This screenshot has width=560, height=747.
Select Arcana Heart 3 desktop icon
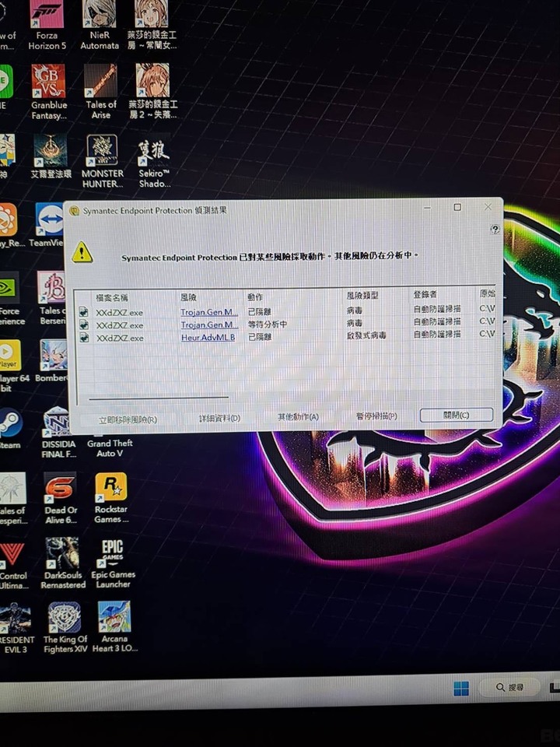point(115,627)
